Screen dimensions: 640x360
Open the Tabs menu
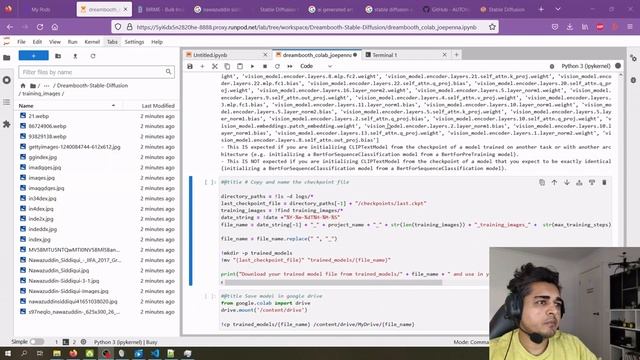[x=112, y=42]
